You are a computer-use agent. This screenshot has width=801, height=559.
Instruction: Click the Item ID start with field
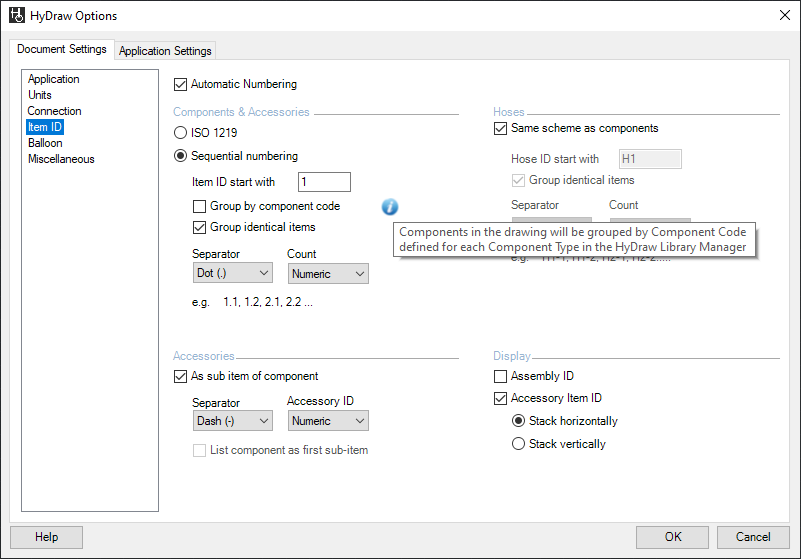(324, 182)
